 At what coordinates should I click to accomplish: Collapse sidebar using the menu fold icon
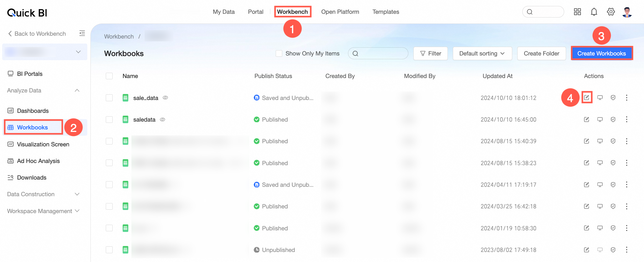click(x=82, y=33)
